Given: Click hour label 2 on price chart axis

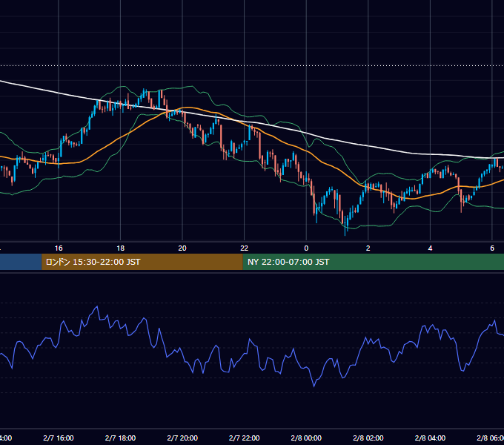Looking at the screenshot, I should 368,248.
